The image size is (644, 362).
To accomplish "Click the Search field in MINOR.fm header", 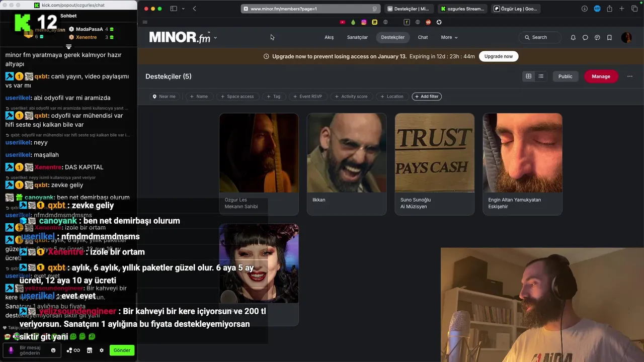I will [539, 37].
